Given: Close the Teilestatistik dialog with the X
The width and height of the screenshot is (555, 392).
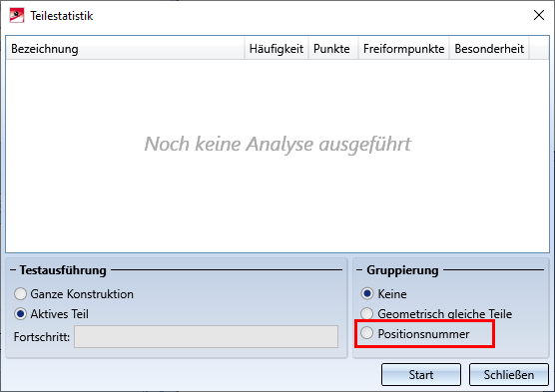Looking at the screenshot, I should tap(539, 15).
